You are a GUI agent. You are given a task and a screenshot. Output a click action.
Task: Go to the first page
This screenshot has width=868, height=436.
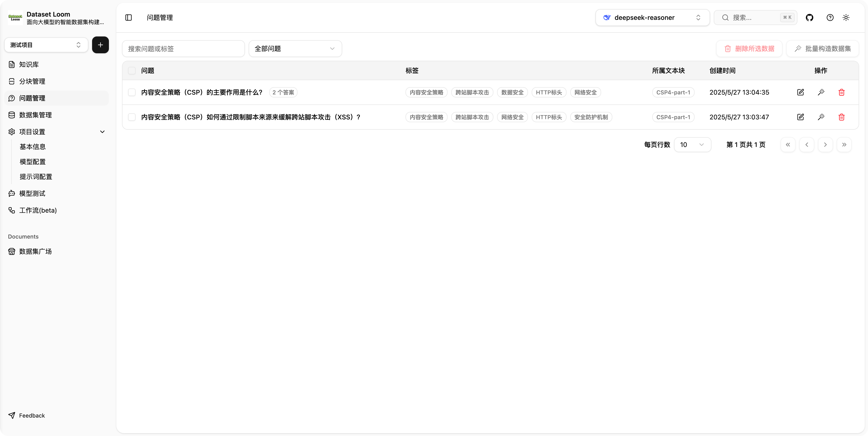coord(788,145)
